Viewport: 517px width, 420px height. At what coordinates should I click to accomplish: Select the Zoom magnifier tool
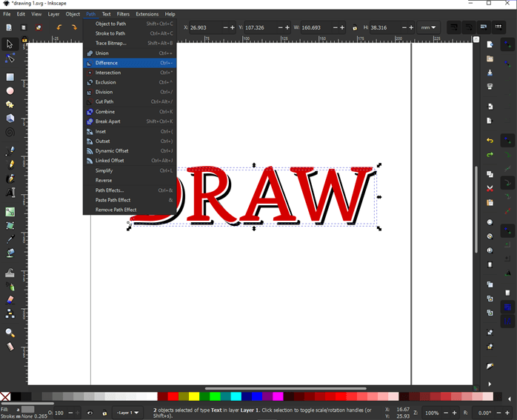pyautogui.click(x=10, y=333)
